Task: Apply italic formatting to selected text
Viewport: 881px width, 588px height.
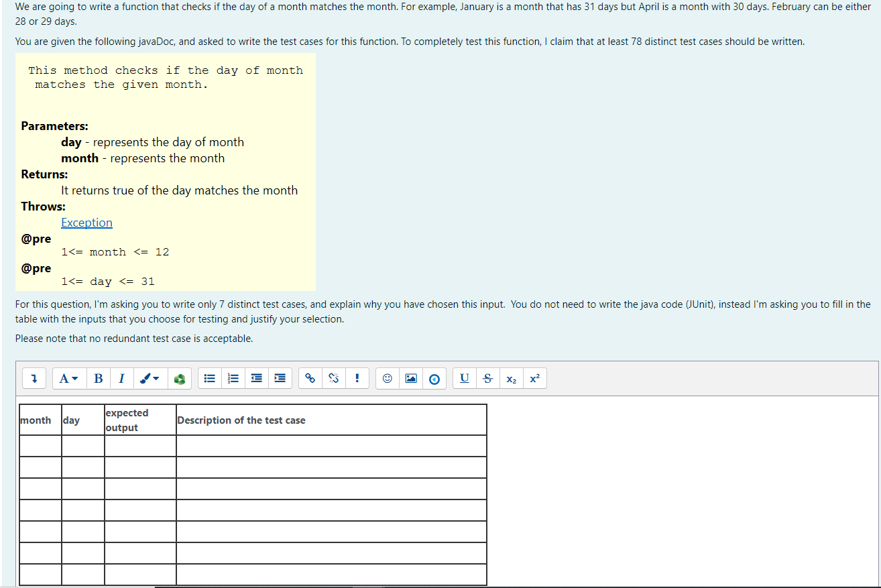Action: [x=121, y=378]
